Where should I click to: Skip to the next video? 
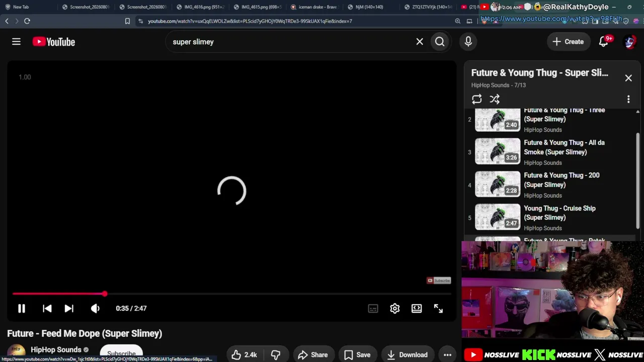pyautogui.click(x=69, y=308)
